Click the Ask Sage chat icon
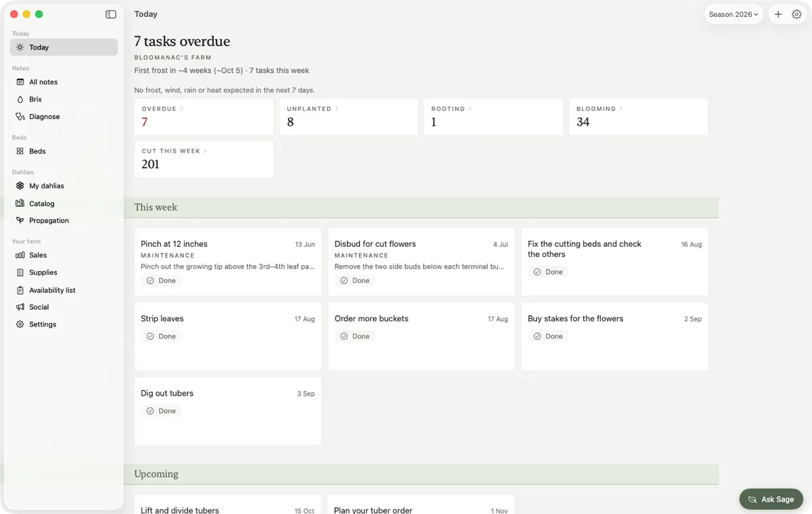The height and width of the screenshot is (514, 812). [x=752, y=500]
